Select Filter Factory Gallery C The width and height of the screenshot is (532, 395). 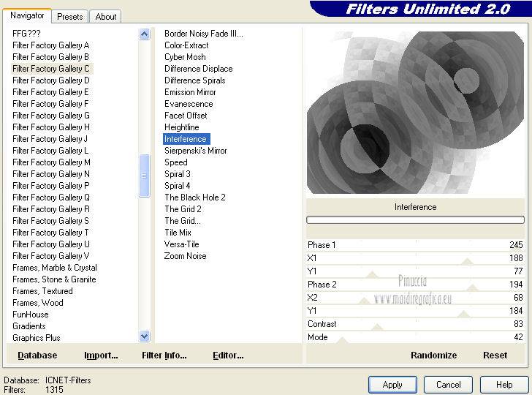click(51, 69)
